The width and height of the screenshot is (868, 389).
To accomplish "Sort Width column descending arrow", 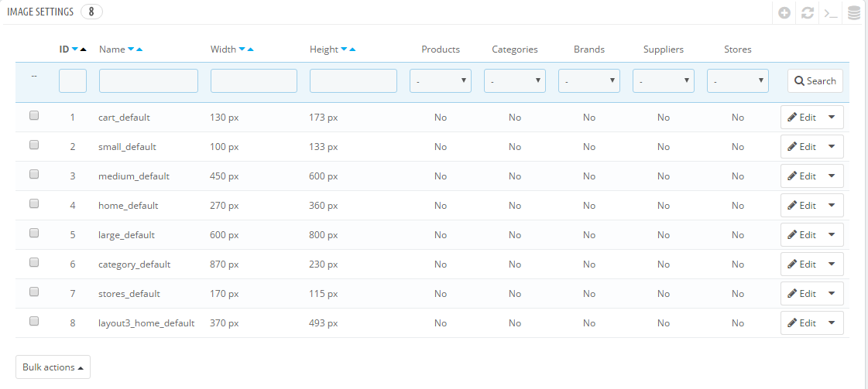I will (x=242, y=49).
